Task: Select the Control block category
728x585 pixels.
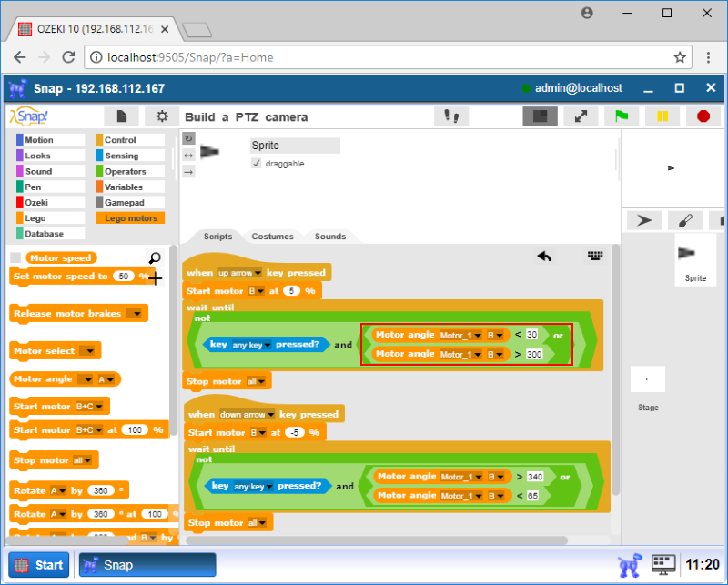Action: coord(130,140)
